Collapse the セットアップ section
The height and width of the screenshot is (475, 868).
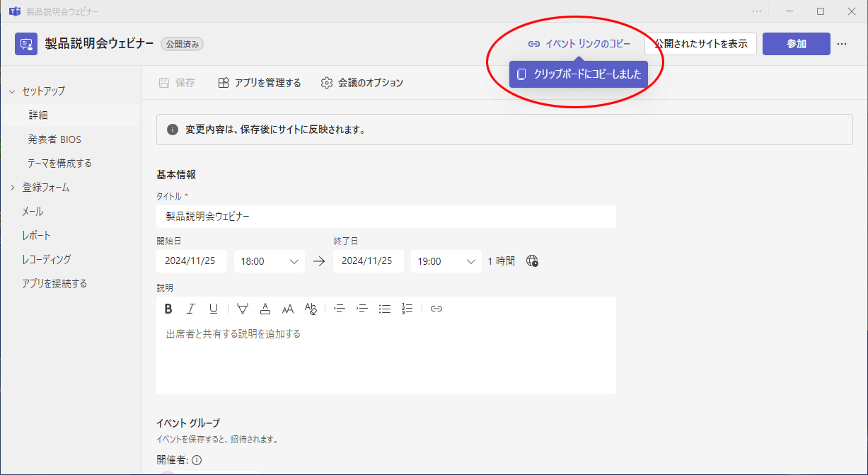coord(12,91)
